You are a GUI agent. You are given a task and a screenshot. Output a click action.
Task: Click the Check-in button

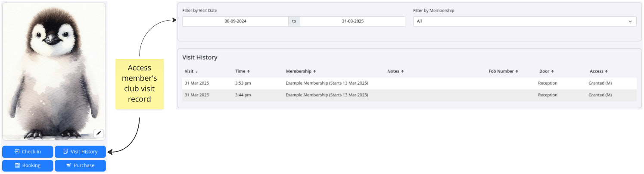[28, 152]
